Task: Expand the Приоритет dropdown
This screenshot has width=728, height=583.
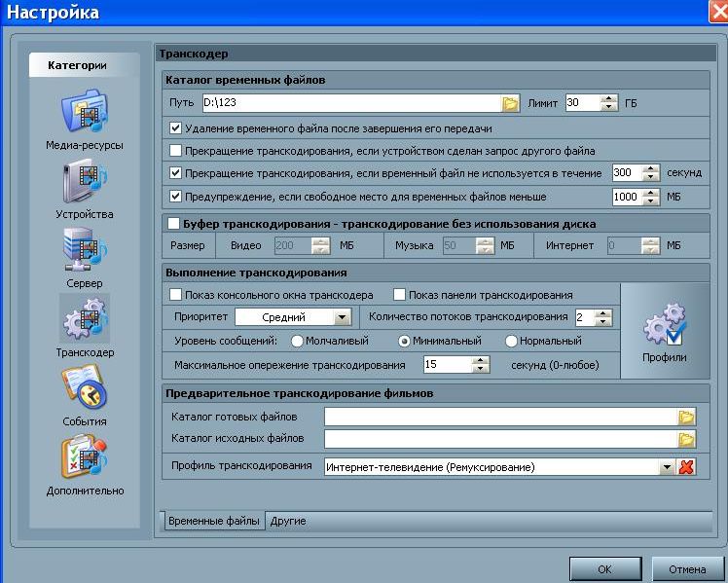Action: [341, 317]
